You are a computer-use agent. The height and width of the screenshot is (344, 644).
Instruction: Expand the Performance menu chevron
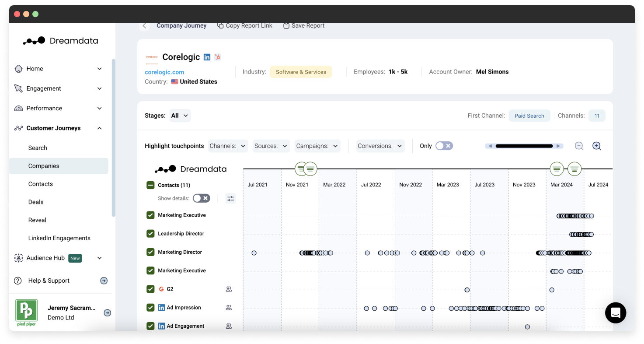99,108
